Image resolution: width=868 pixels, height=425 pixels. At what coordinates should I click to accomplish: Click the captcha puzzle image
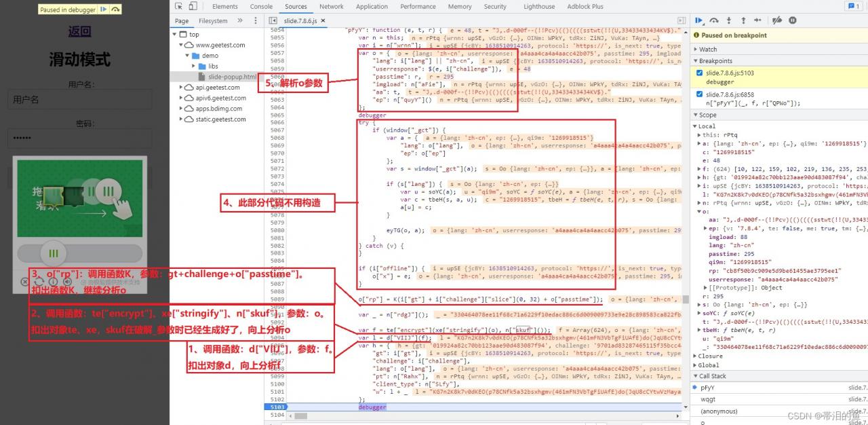tap(79, 198)
